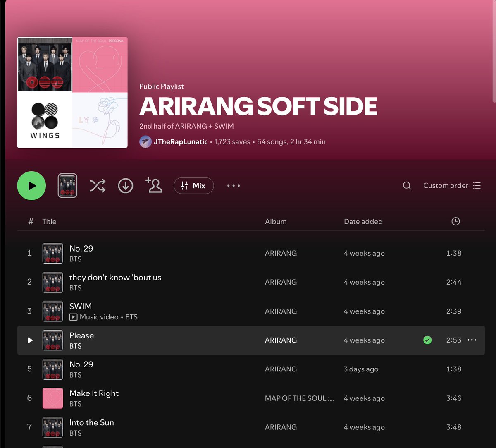Open the playlist's more options ellipsis menu
This screenshot has width=496, height=448.
click(233, 186)
